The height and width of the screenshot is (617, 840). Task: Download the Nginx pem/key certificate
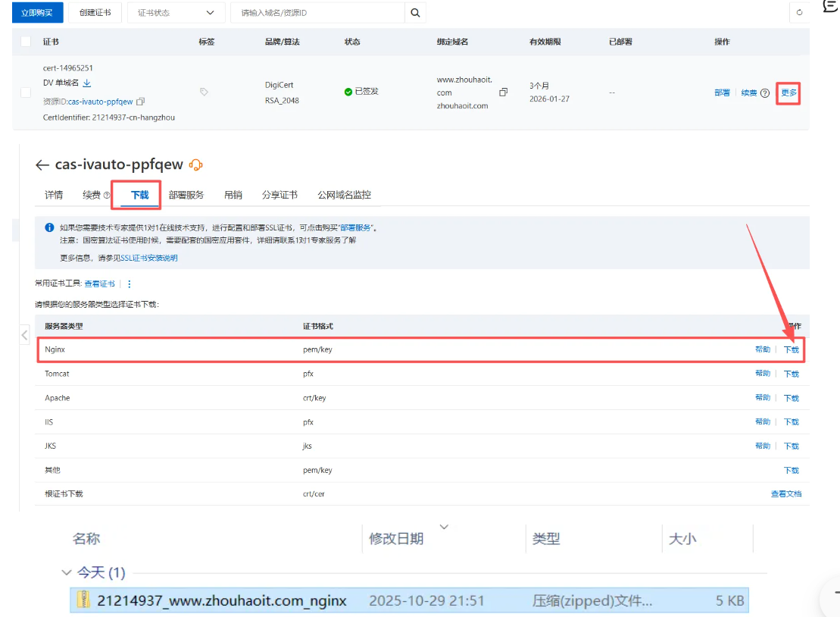click(x=791, y=350)
